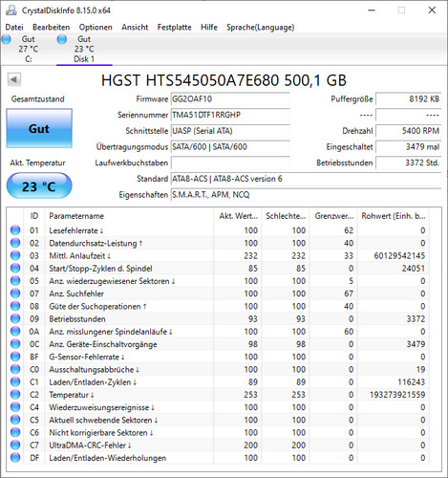Click raw value 193273921559
This screenshot has height=478, width=448.
(x=397, y=395)
